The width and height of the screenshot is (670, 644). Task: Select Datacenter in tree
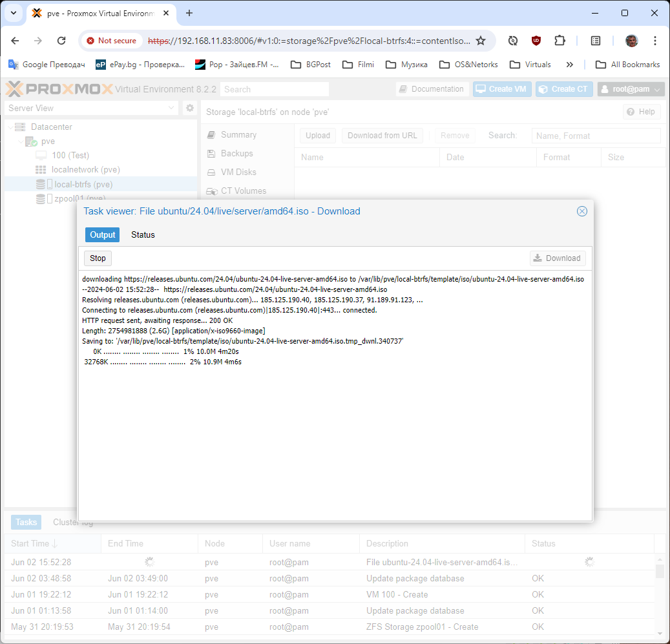[51, 127]
